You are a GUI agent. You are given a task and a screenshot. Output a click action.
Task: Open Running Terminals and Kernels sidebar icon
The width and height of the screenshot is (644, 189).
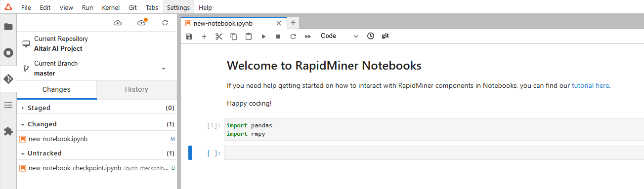[8, 53]
